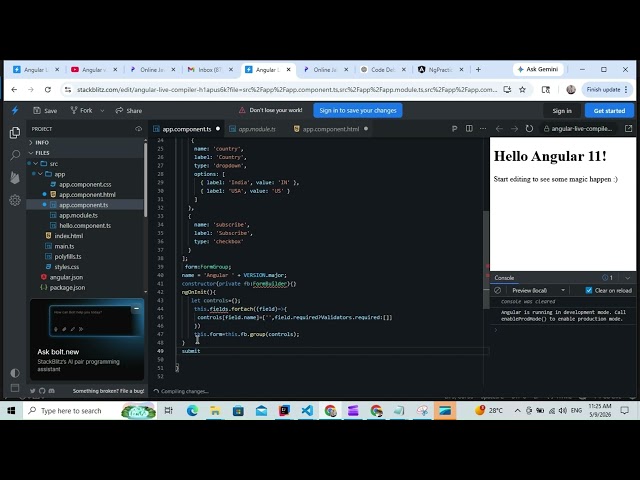640x480 pixels.
Task: Click the Sign in button
Action: 562,111
